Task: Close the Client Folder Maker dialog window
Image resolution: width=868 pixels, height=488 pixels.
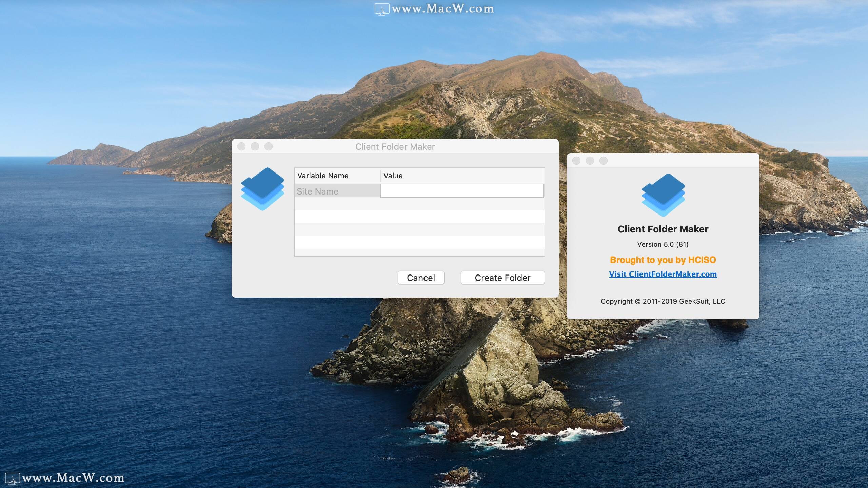Action: point(241,146)
